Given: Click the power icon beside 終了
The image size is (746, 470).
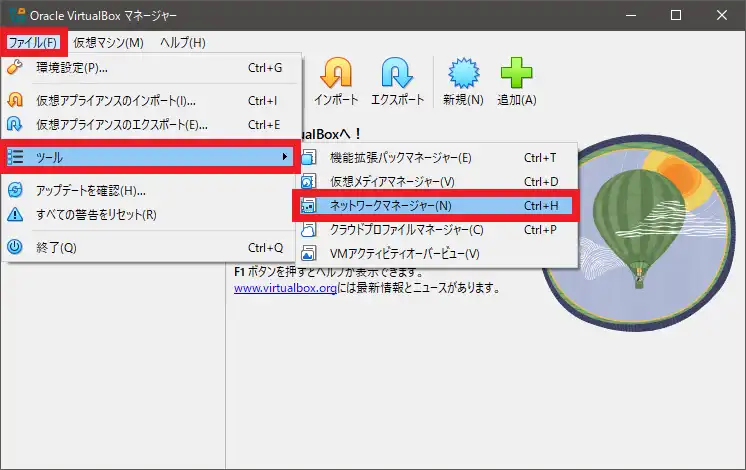Looking at the screenshot, I should 15,247.
